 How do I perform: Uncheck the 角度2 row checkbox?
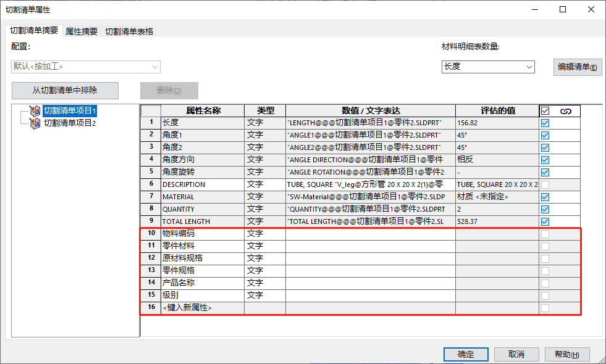(545, 148)
